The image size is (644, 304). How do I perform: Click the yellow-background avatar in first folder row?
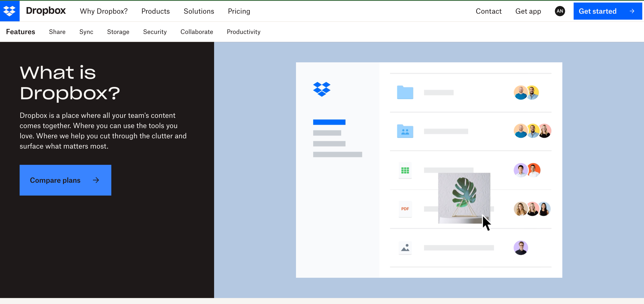click(532, 93)
